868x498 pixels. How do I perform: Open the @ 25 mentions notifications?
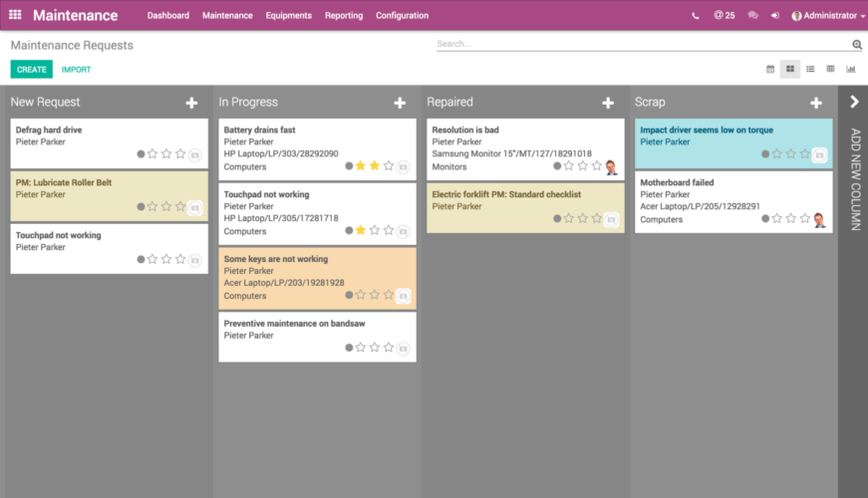pyautogui.click(x=723, y=16)
